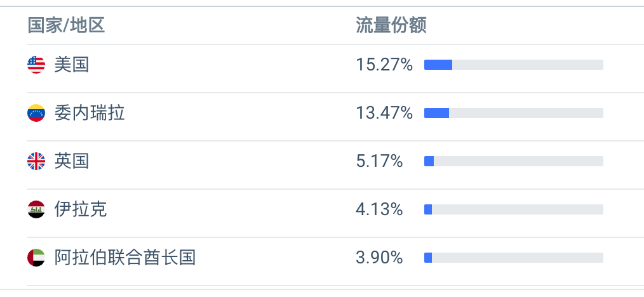The height and width of the screenshot is (297, 644).
Task: Click the United States flag icon
Action: 36,65
